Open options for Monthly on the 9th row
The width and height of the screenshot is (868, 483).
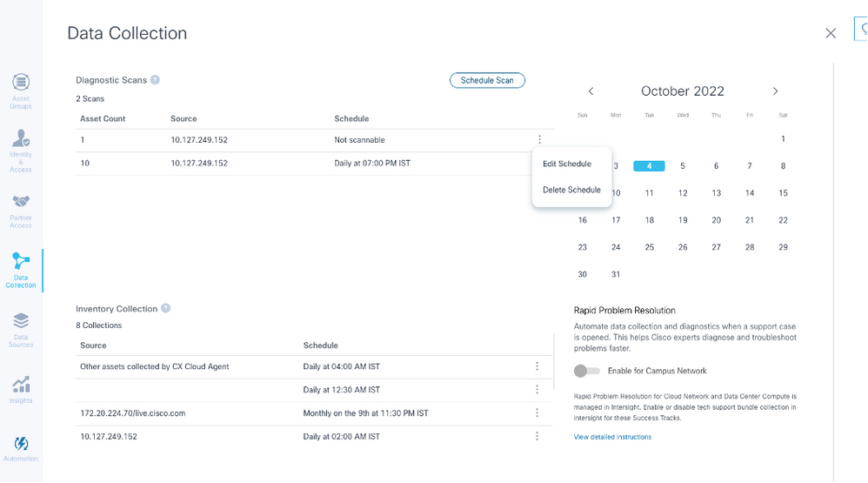tap(537, 413)
